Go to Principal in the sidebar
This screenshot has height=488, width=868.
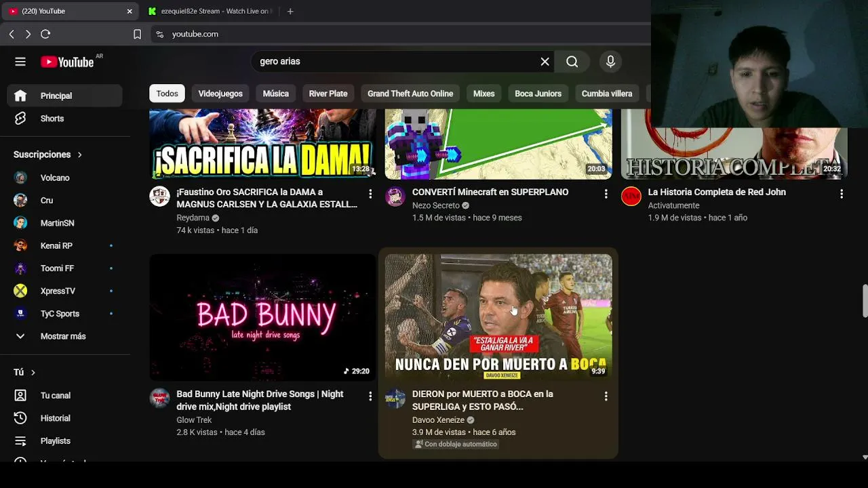pyautogui.click(x=64, y=96)
